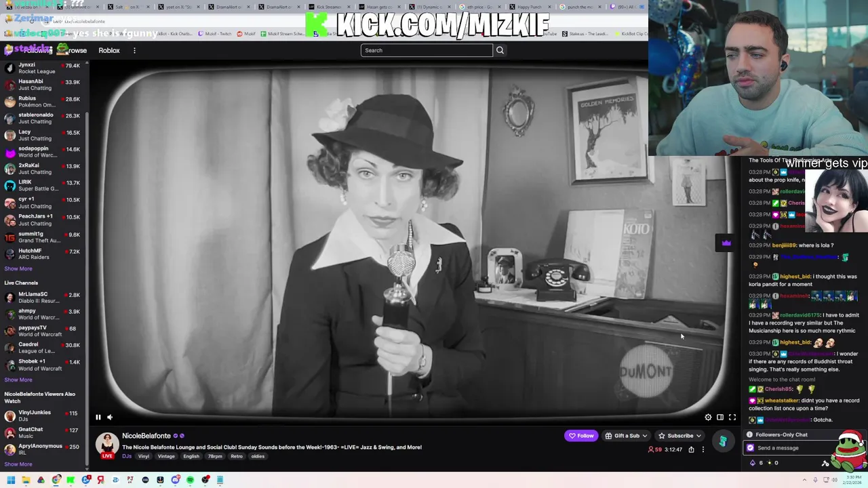Open Discord from the taskbar
The height and width of the screenshot is (488, 868).
[175, 480]
